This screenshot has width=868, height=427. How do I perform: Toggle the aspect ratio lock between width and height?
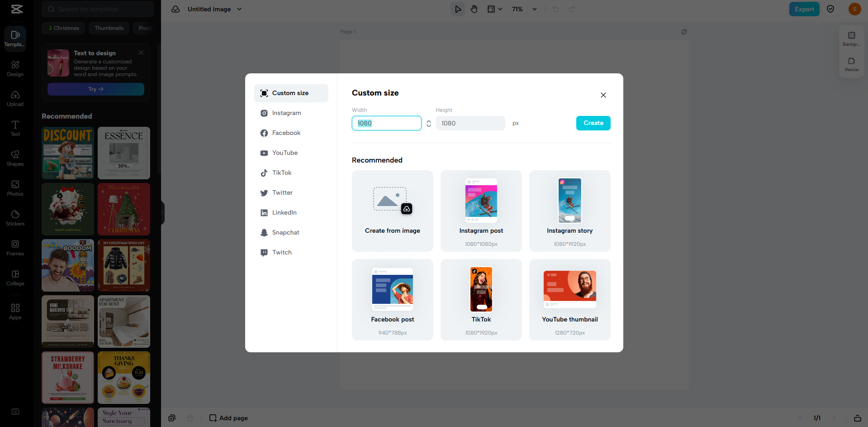pyautogui.click(x=428, y=124)
